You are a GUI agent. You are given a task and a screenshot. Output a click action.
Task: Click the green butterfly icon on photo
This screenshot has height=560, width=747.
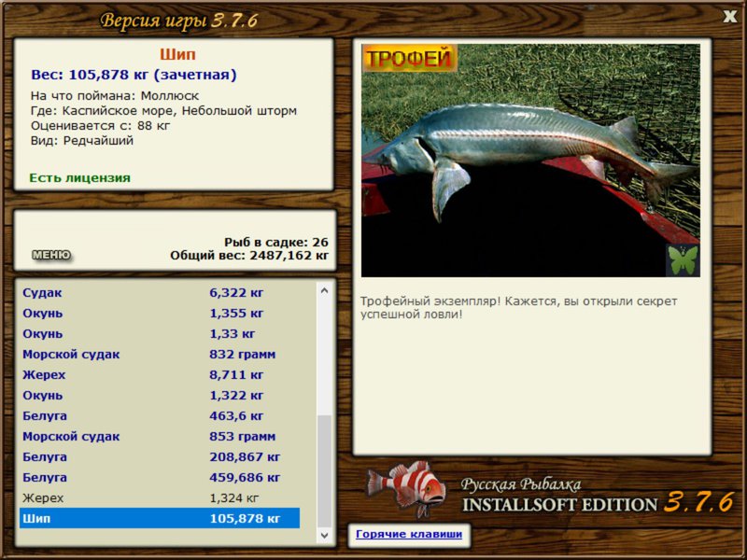coord(683,260)
